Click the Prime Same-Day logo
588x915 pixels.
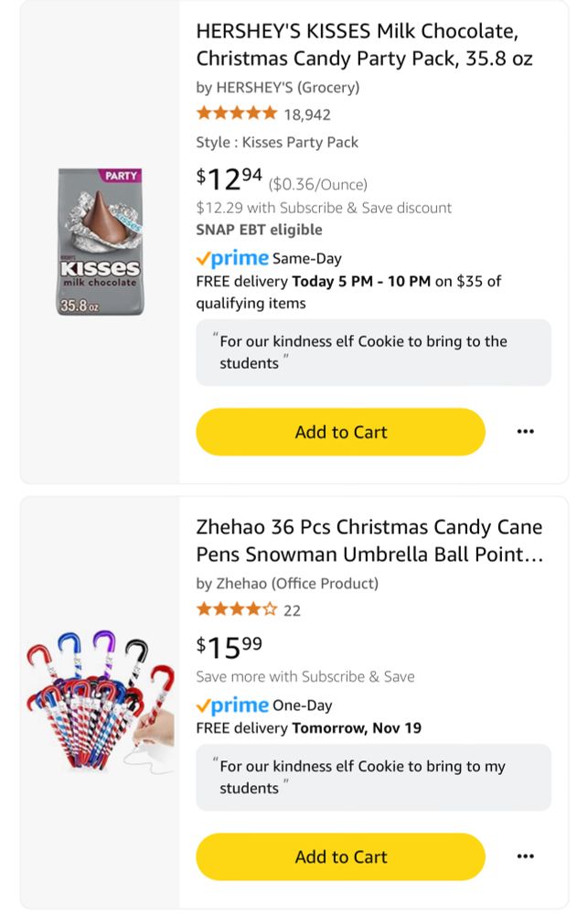point(232,259)
